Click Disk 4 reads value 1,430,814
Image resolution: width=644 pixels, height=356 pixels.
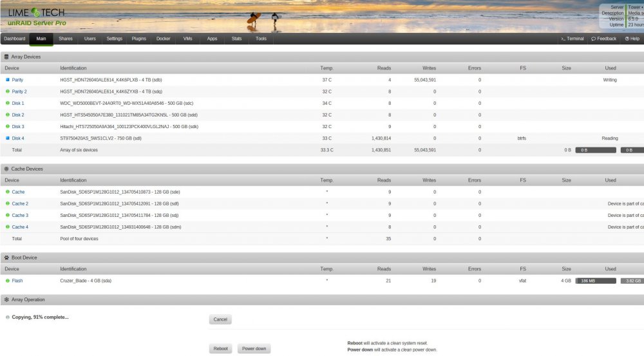coord(381,138)
